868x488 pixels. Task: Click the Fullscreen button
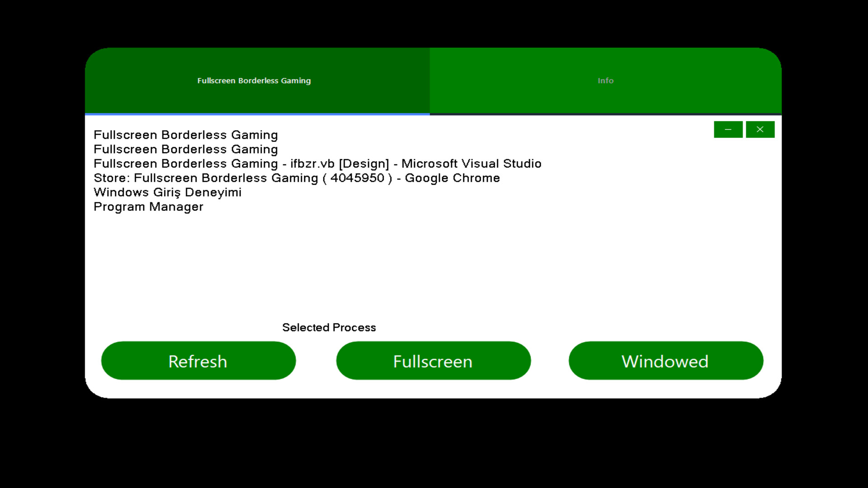433,361
